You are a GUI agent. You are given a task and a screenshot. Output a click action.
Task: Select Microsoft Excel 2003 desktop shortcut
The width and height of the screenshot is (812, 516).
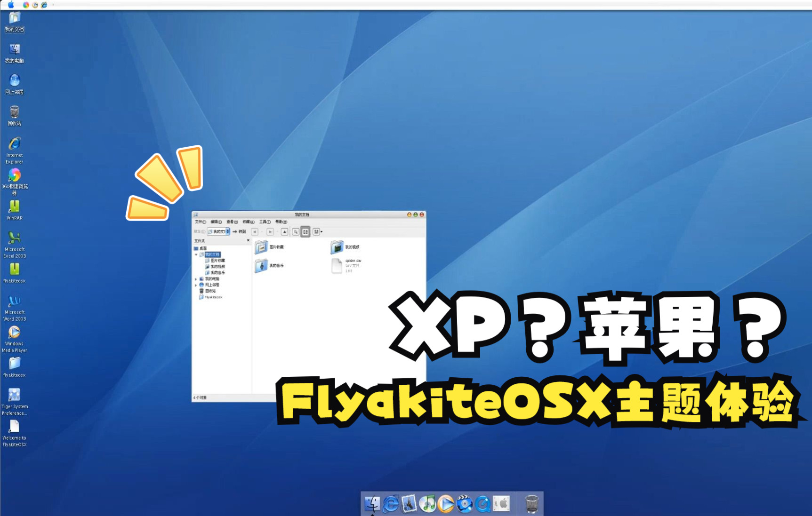click(15, 245)
